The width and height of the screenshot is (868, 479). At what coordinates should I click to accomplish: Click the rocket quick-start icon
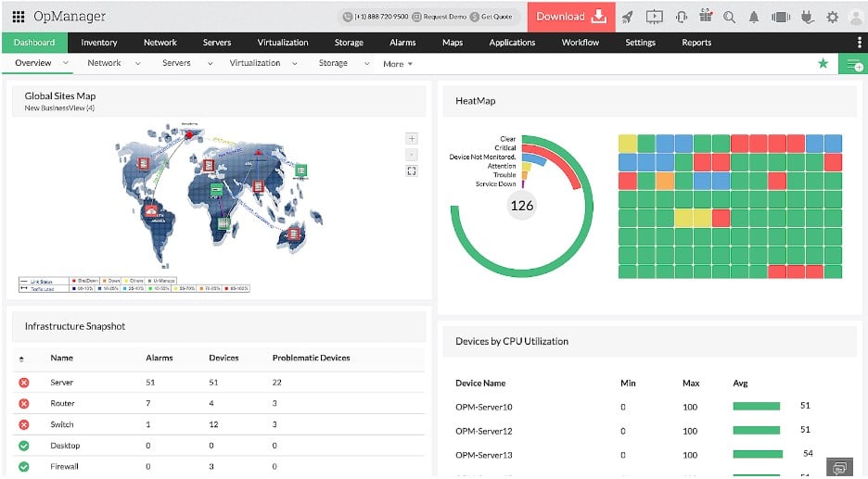(627, 18)
